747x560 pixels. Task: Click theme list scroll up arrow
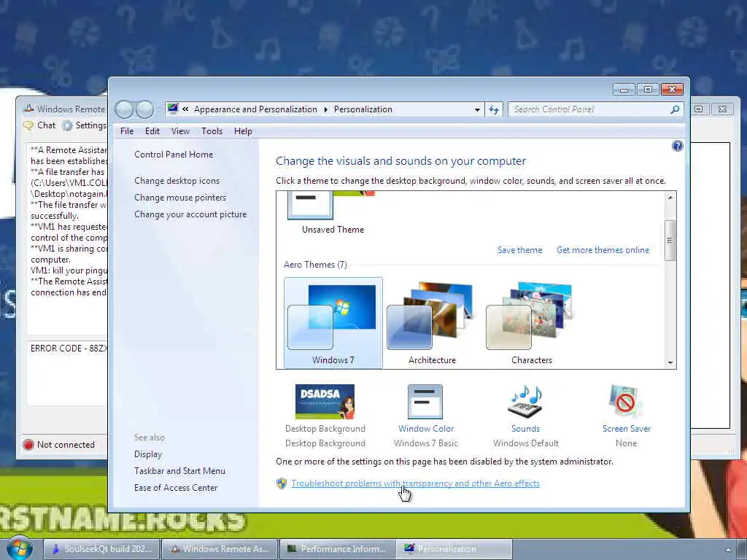pyautogui.click(x=670, y=197)
